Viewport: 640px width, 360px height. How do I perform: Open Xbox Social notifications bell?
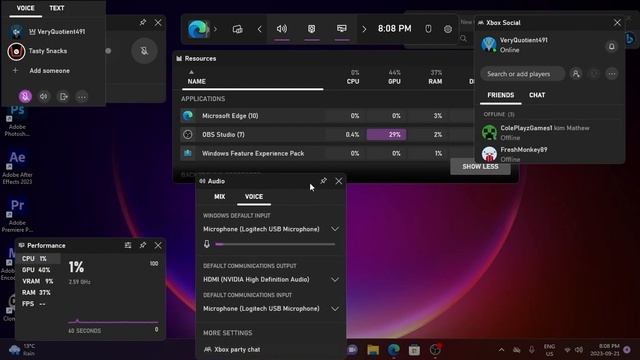[x=611, y=47]
